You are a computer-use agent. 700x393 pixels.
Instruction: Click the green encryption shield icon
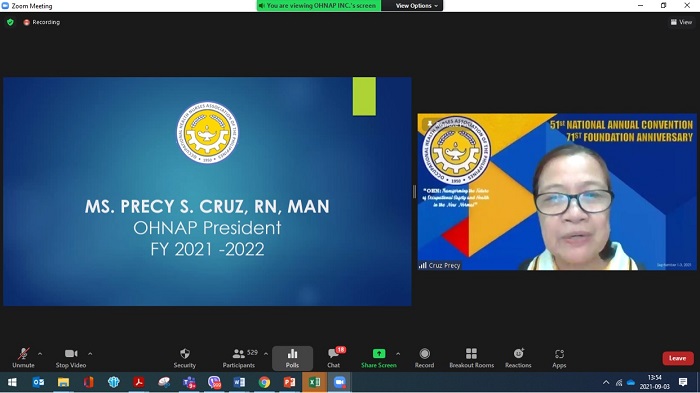click(x=10, y=22)
